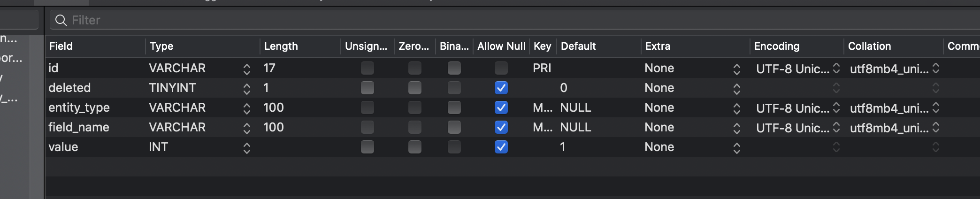Viewport: 980px width, 199px height.
Task: Open Collation dropdown for field_name row
Action: tap(935, 128)
